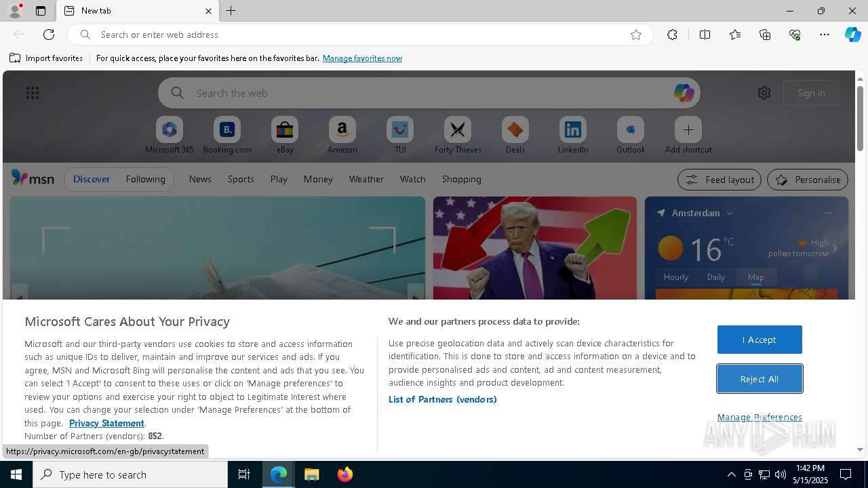Click the MSN logo

pyautogui.click(x=33, y=178)
